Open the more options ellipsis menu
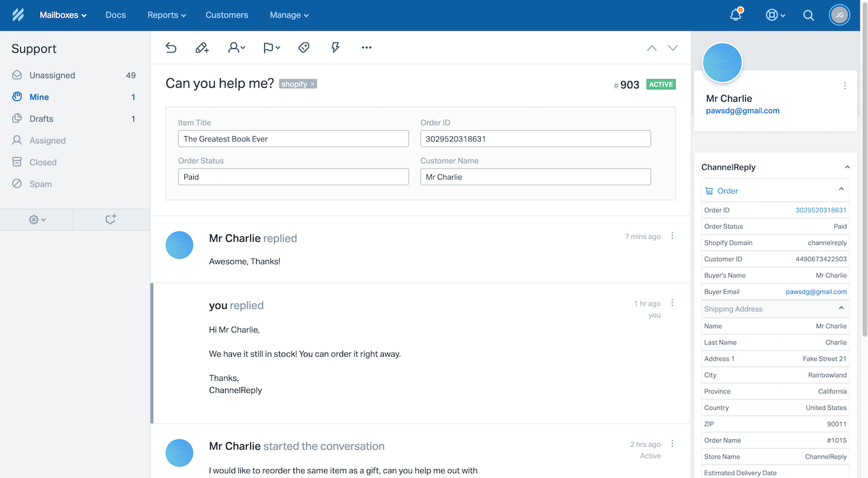The height and width of the screenshot is (478, 868). [x=366, y=47]
